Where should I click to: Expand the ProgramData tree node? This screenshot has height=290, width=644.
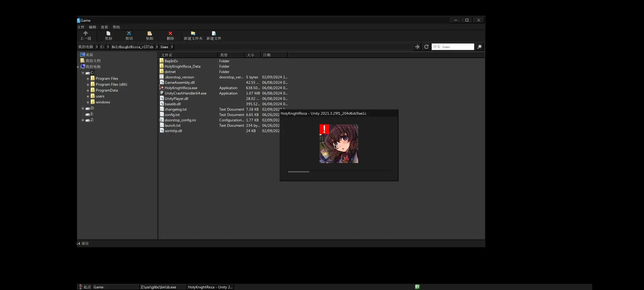[x=88, y=91]
